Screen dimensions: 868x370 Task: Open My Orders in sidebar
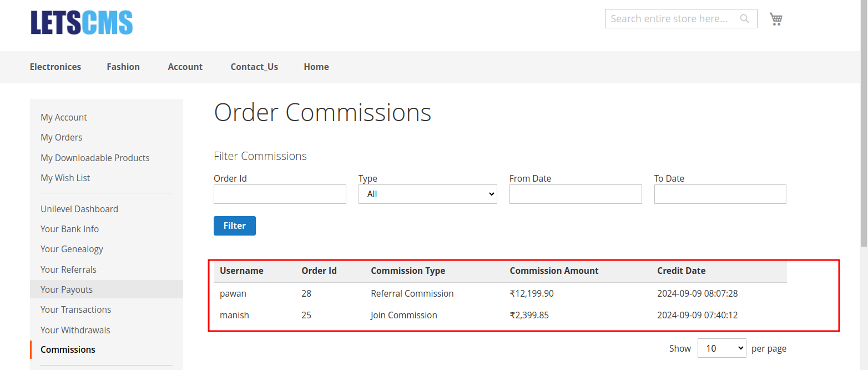(61, 137)
